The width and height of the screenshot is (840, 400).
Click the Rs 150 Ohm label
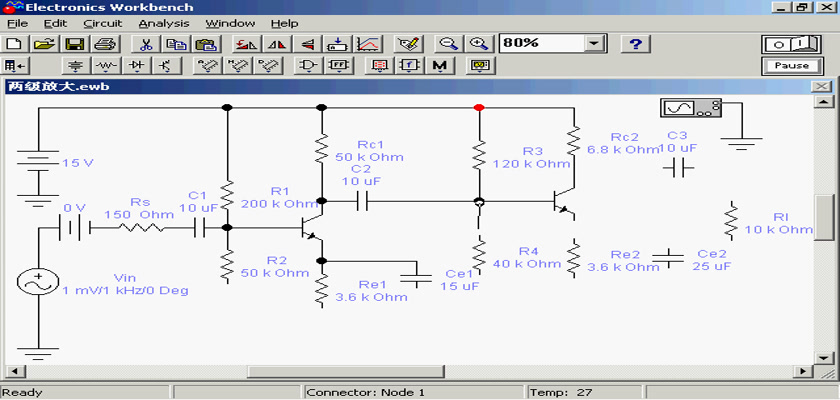(139, 208)
